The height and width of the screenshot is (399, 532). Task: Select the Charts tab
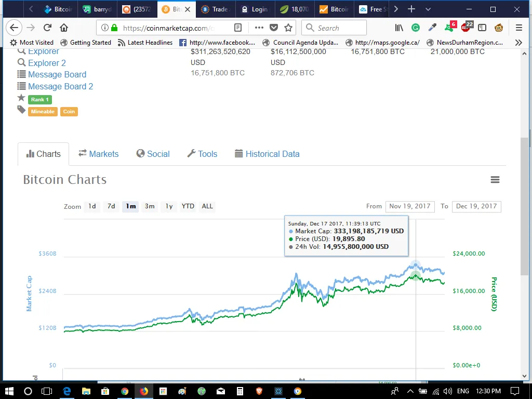44,154
